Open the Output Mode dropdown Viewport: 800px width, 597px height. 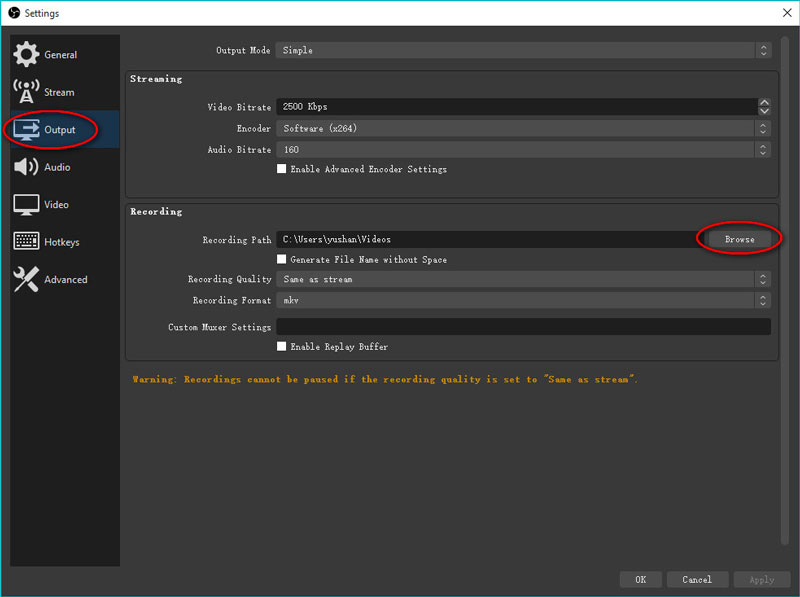[x=524, y=50]
